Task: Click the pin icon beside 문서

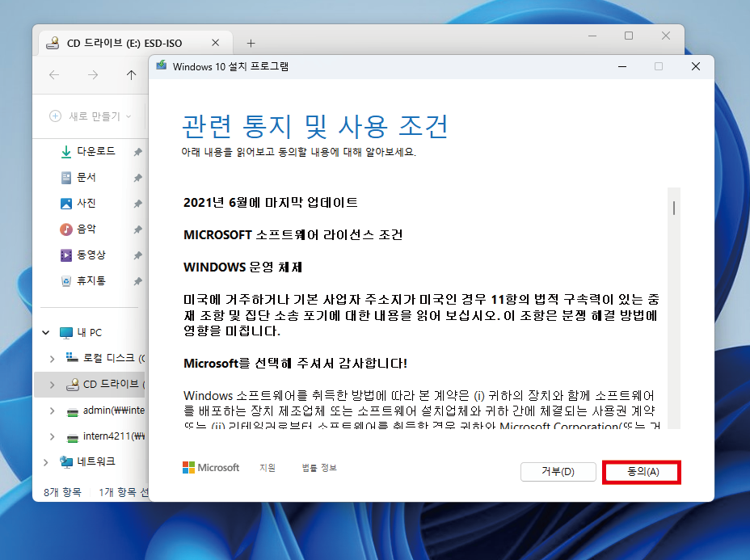Action: click(x=137, y=178)
